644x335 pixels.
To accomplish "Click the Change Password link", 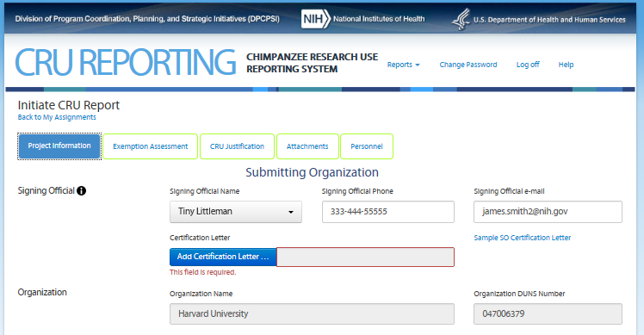I will tap(468, 65).
